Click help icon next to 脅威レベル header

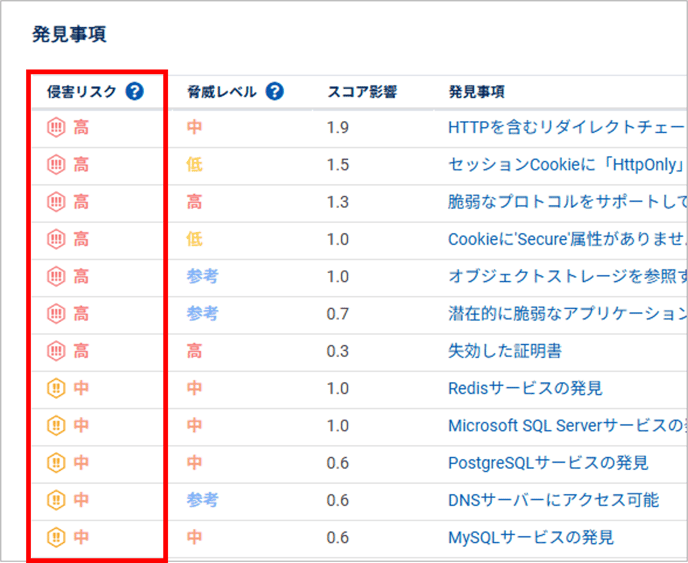point(274,92)
